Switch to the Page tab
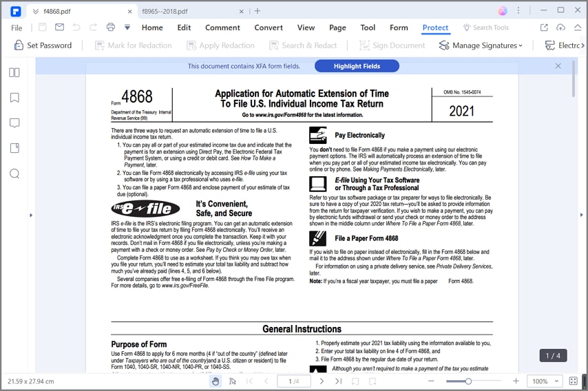 (x=337, y=28)
